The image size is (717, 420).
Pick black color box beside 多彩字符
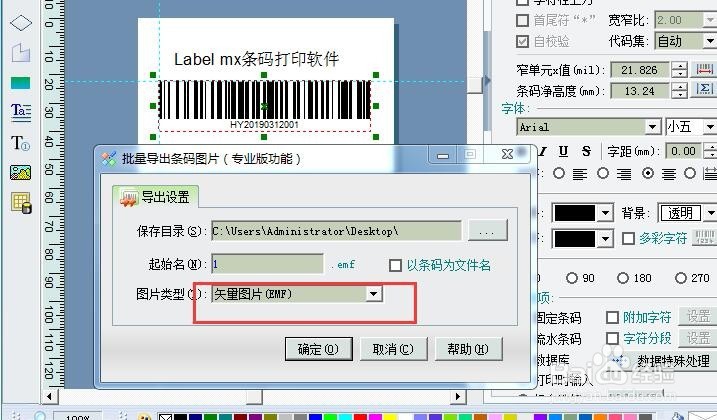574,238
